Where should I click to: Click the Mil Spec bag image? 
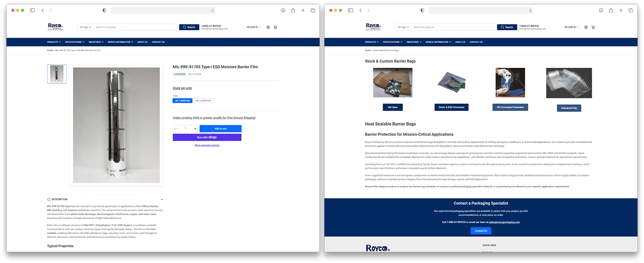(x=393, y=83)
